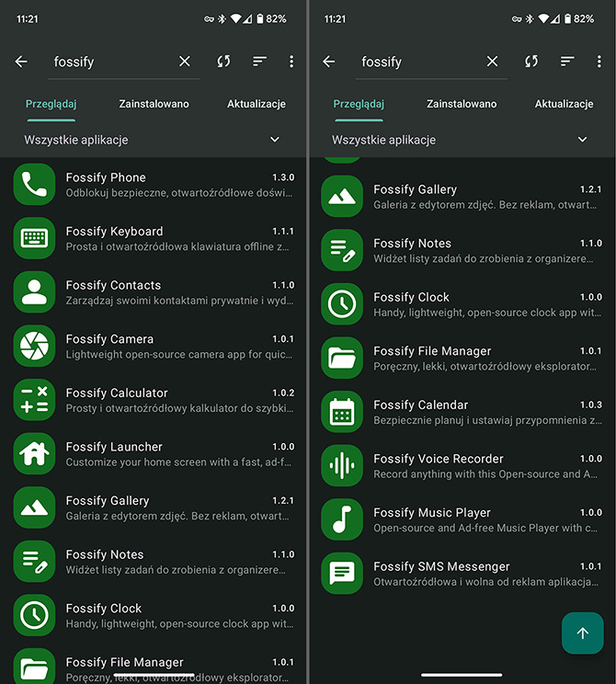Clear search text in right screen
Screen dimensions: 616x684
(492, 61)
